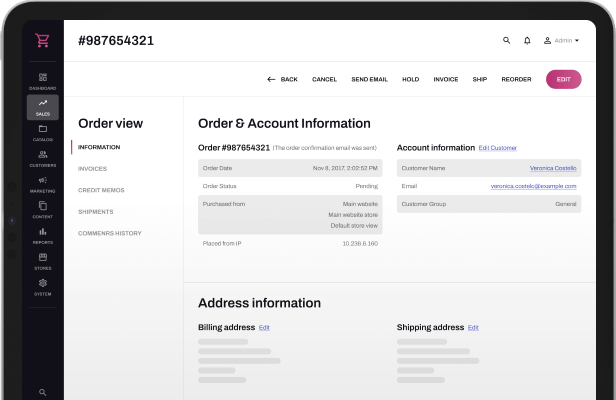The image size is (616, 400).
Task: Click the veronica.costello email link
Action: [x=534, y=186]
